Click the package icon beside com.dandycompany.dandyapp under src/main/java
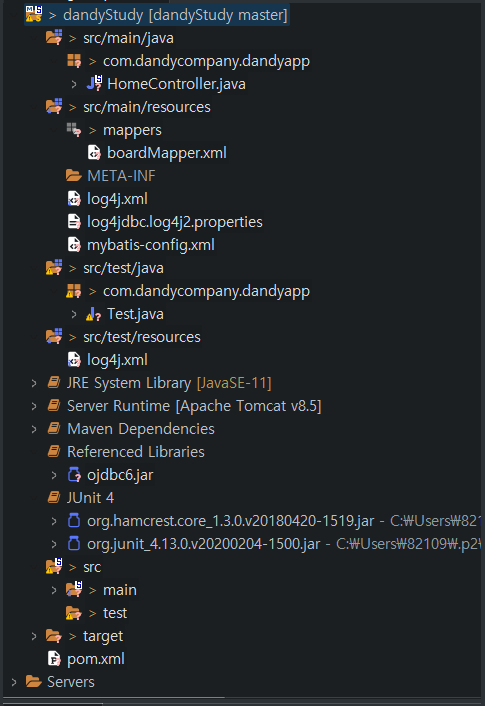Viewport: 485px width, 706px height. (x=74, y=61)
